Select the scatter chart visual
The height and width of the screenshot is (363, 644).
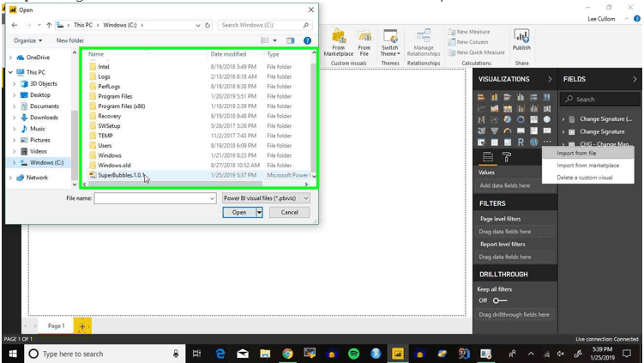pos(494,119)
